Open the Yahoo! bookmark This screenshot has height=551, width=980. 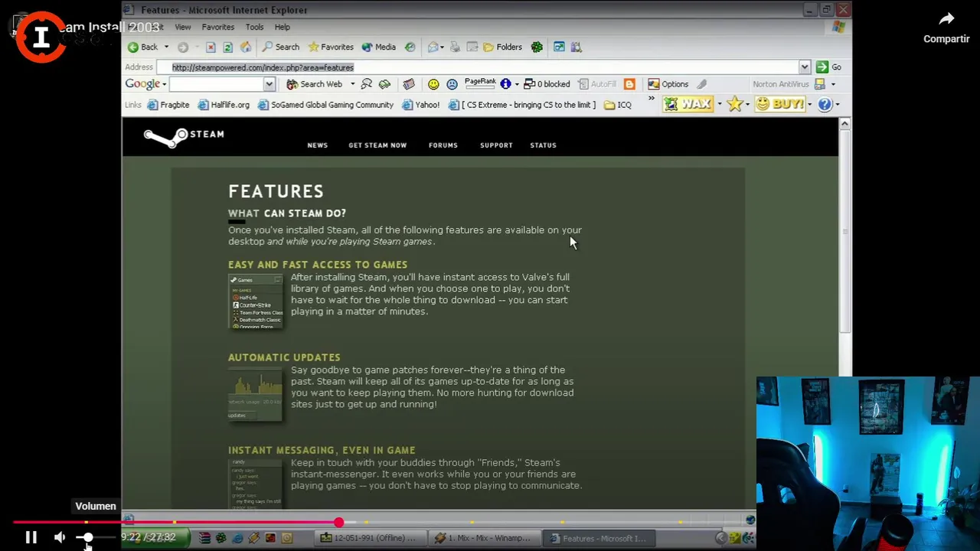420,105
